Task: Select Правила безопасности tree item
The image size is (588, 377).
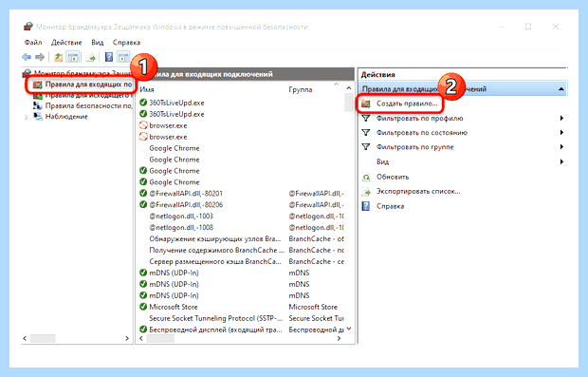Action: [x=88, y=106]
